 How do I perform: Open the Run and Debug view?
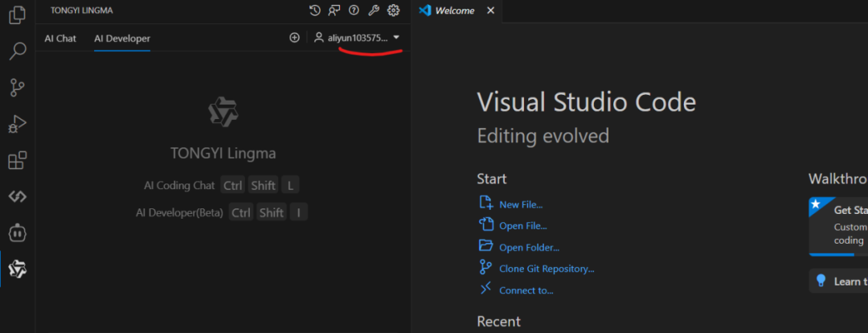pyautogui.click(x=17, y=124)
